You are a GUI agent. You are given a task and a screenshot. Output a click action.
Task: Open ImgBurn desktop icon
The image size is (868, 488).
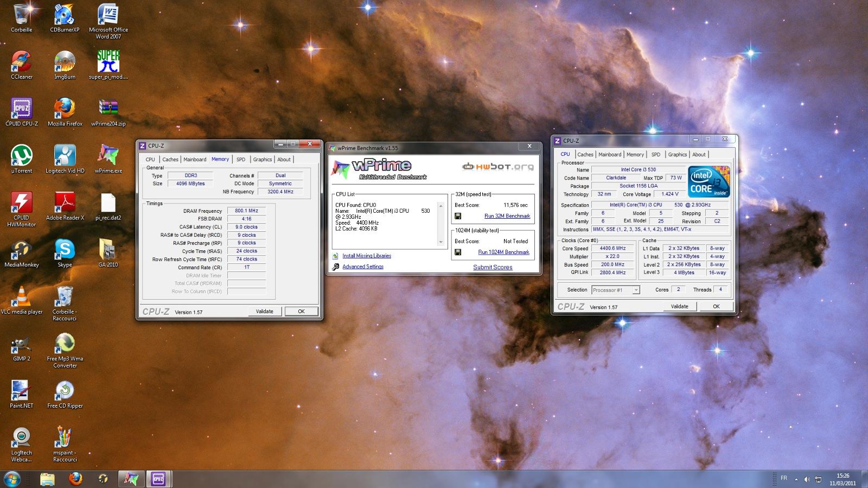[65, 65]
